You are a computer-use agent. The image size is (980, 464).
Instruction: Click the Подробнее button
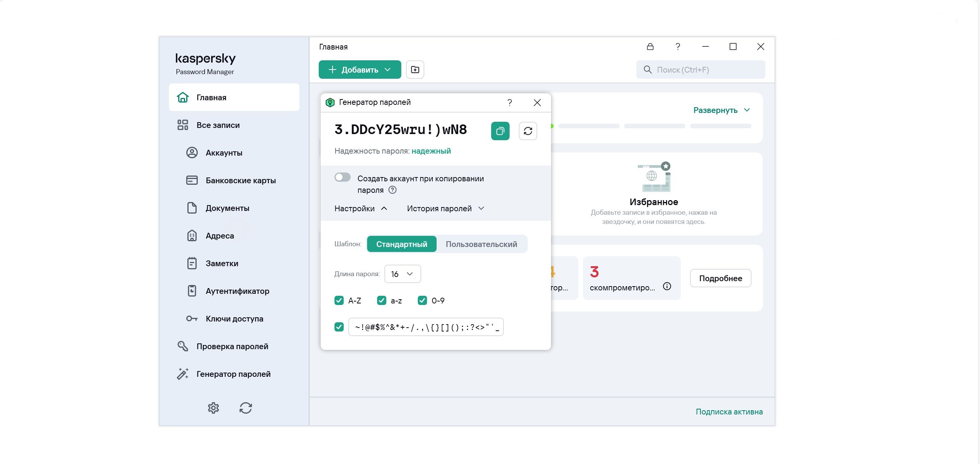[x=720, y=278]
